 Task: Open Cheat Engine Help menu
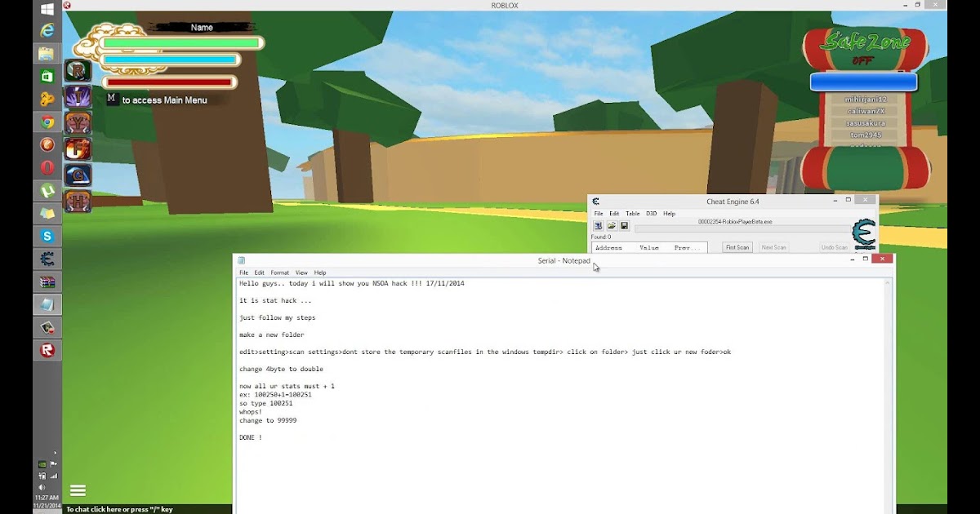click(669, 214)
